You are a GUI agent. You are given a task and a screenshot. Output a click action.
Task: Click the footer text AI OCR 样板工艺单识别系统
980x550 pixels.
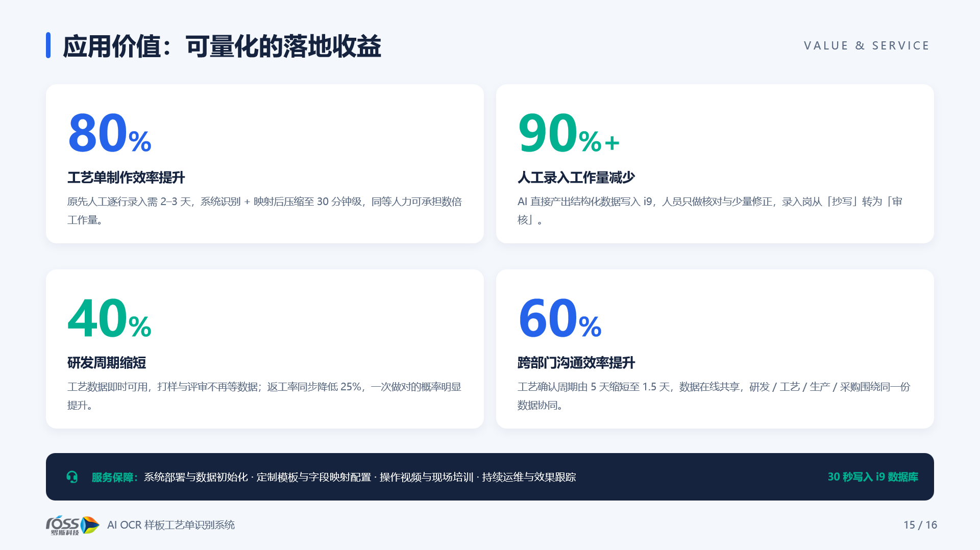(171, 524)
